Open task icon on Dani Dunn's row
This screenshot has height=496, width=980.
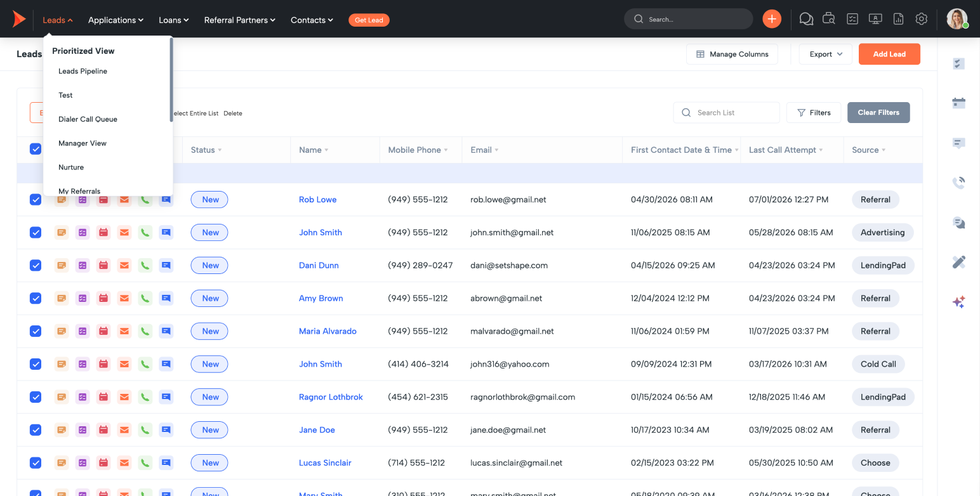83,266
